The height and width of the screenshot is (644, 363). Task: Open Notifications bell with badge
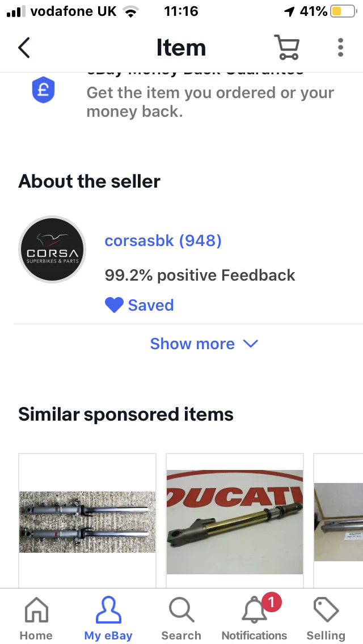(255, 619)
